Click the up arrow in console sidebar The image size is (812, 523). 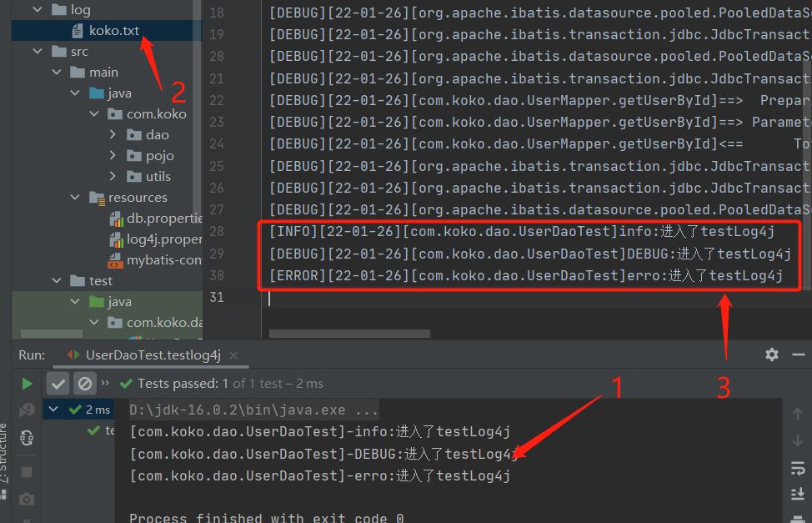tap(798, 414)
